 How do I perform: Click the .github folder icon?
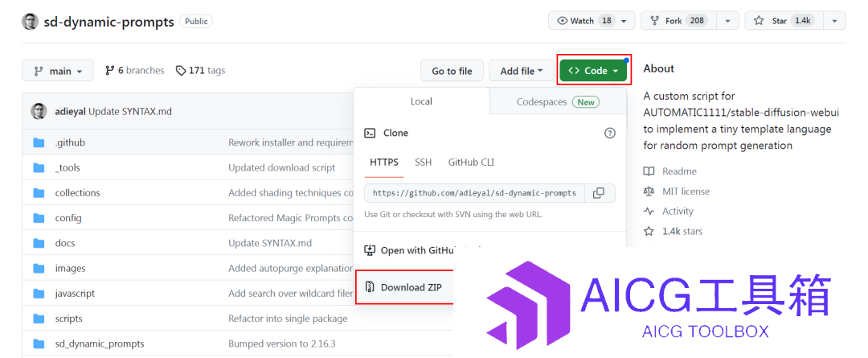(x=39, y=142)
